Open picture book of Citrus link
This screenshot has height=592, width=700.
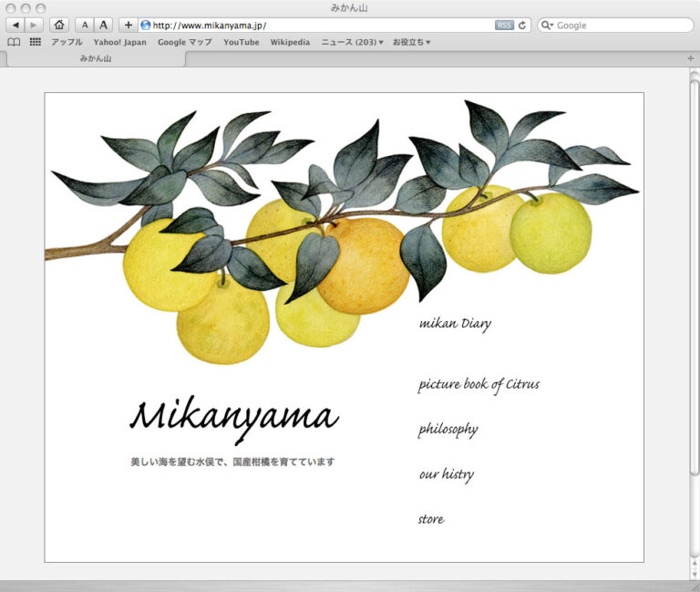pos(479,385)
